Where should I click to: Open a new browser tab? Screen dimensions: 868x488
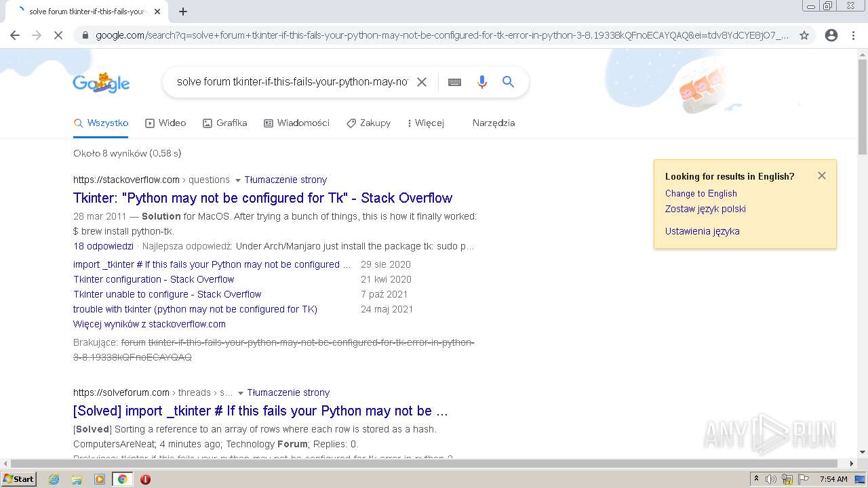pos(183,12)
